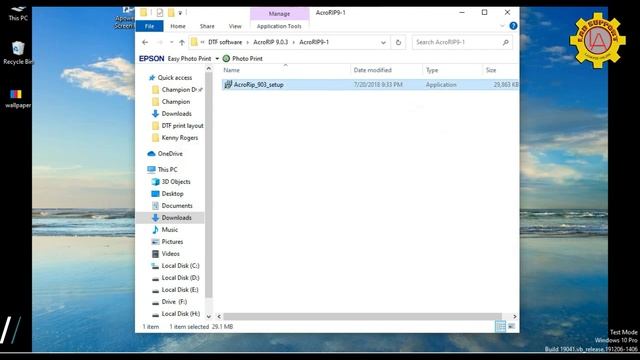
Task: Open Downloads under Quick access
Action: [x=172, y=113]
